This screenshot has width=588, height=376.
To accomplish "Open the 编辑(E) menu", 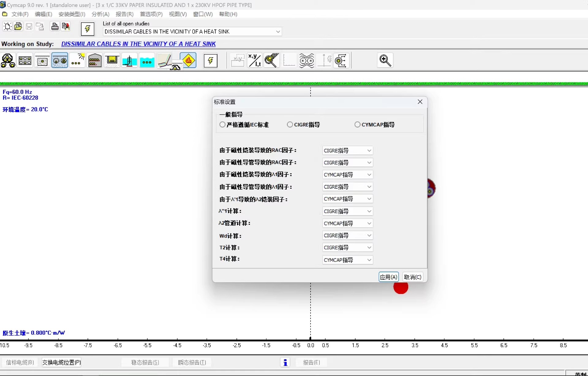I will tap(43, 14).
